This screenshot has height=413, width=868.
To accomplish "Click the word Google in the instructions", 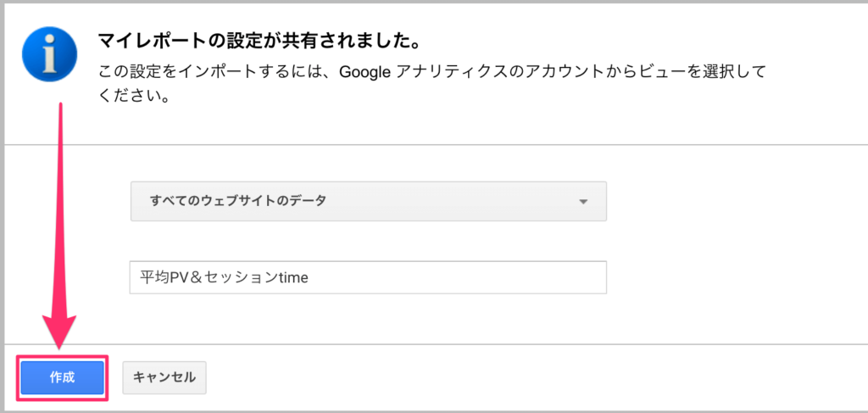I will (x=365, y=73).
